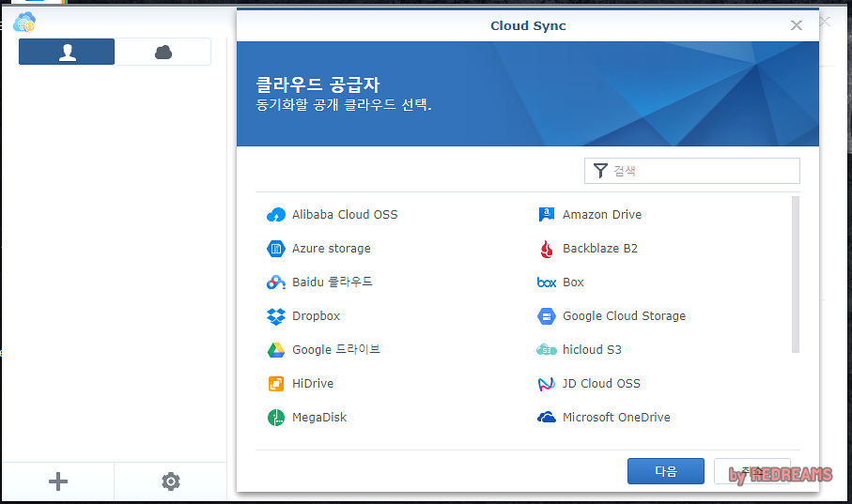This screenshot has width=852, height=504.
Task: Select JD Cloud OSS label
Action: click(601, 384)
